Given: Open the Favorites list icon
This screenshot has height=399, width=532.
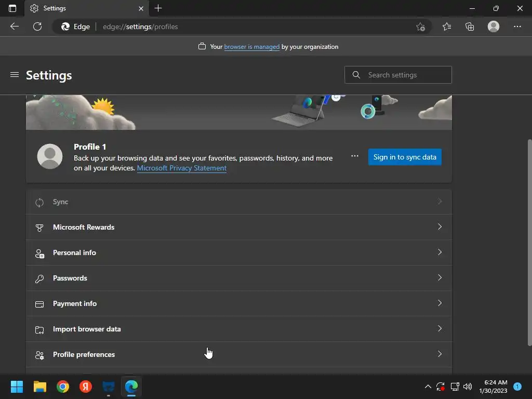Looking at the screenshot, I should pos(447,26).
